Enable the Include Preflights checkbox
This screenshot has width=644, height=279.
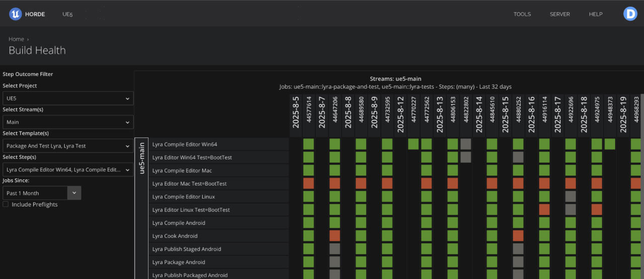pos(6,205)
